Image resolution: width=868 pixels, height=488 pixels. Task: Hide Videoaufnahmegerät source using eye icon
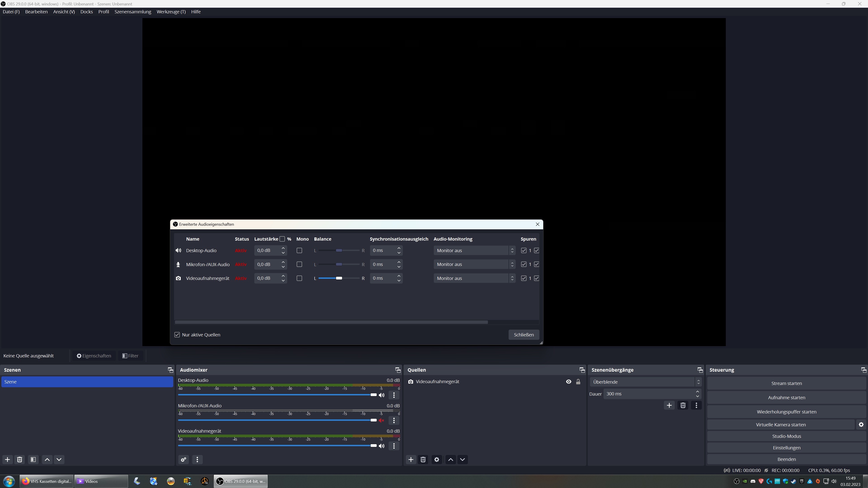point(568,382)
